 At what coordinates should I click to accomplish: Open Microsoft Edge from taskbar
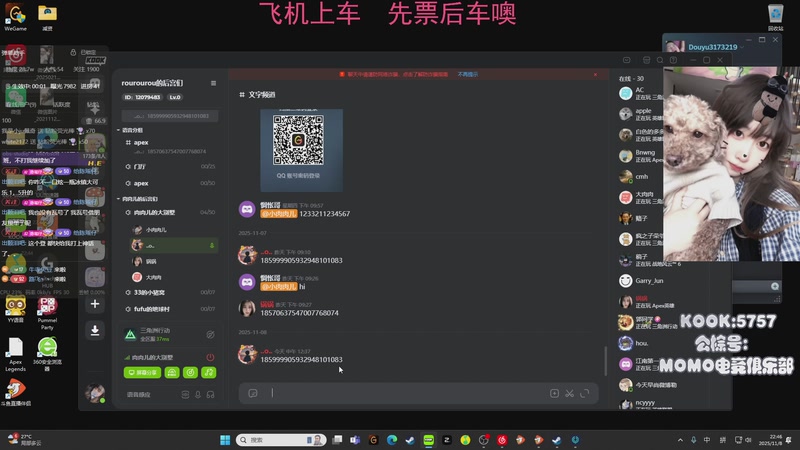tap(392, 440)
